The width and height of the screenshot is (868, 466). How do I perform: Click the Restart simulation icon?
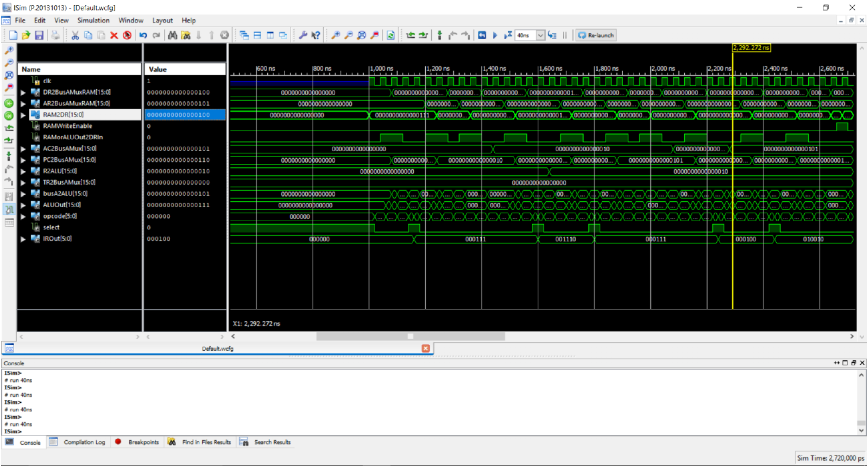tap(482, 35)
